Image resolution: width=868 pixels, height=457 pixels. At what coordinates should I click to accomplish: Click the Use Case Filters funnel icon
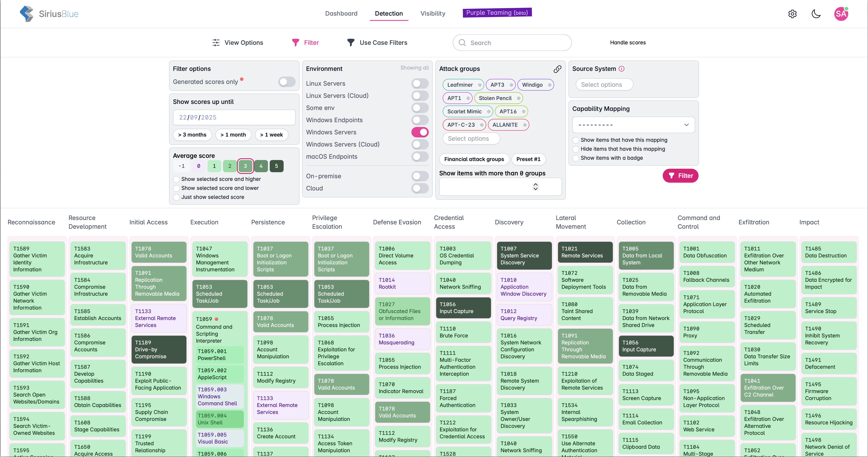click(x=351, y=42)
